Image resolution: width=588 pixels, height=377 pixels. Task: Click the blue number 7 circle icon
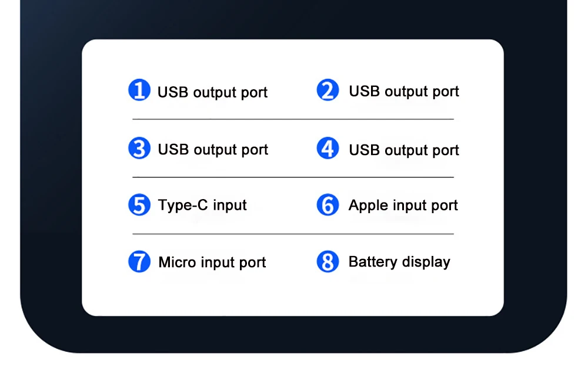coord(139,261)
